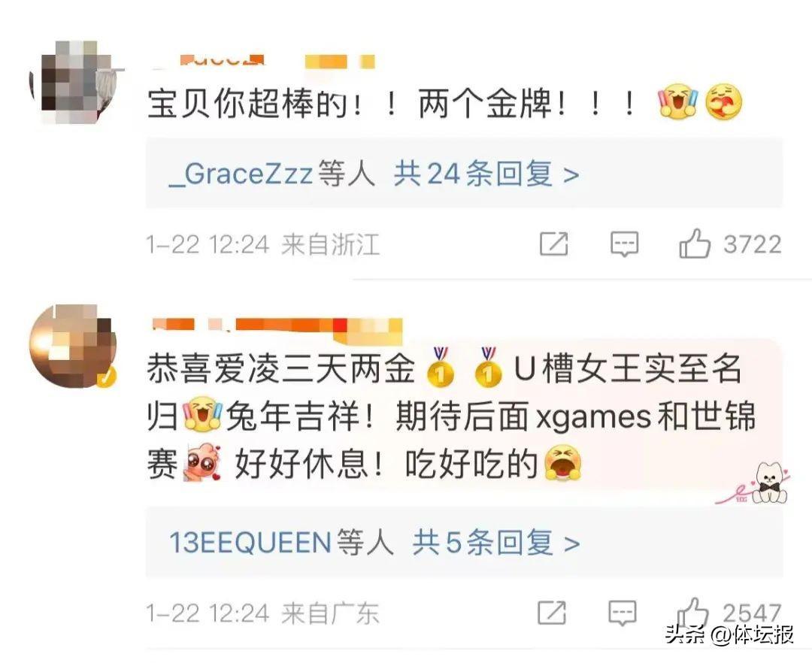
Task: Click the verified badge on second avatar
Action: pyautogui.click(x=106, y=377)
